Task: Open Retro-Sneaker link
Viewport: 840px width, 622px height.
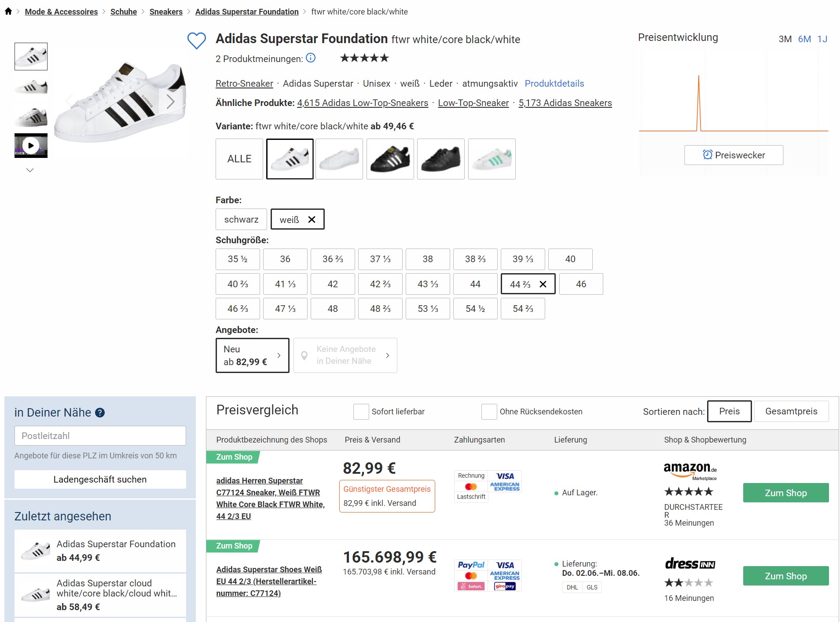Action: pyautogui.click(x=244, y=84)
